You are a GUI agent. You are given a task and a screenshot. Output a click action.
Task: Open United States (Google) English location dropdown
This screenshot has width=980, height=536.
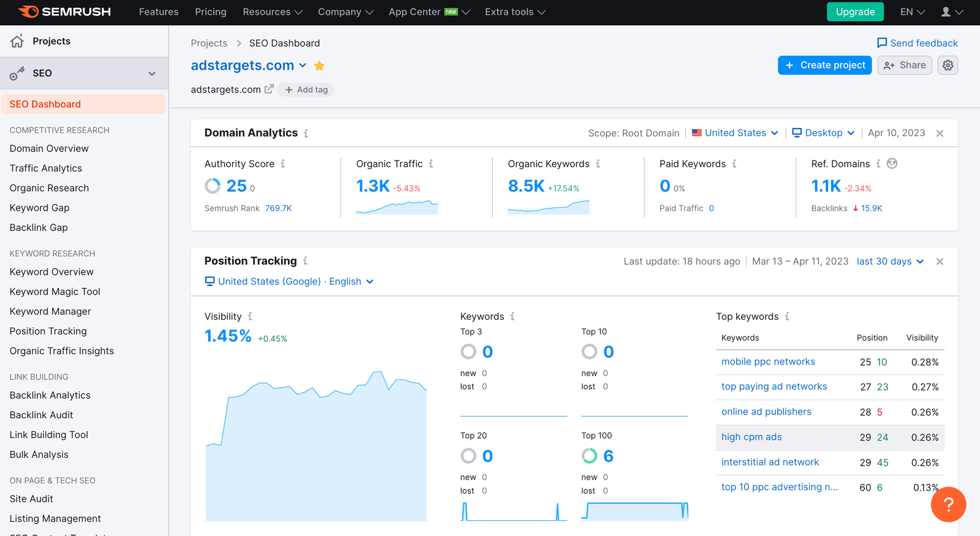point(289,281)
